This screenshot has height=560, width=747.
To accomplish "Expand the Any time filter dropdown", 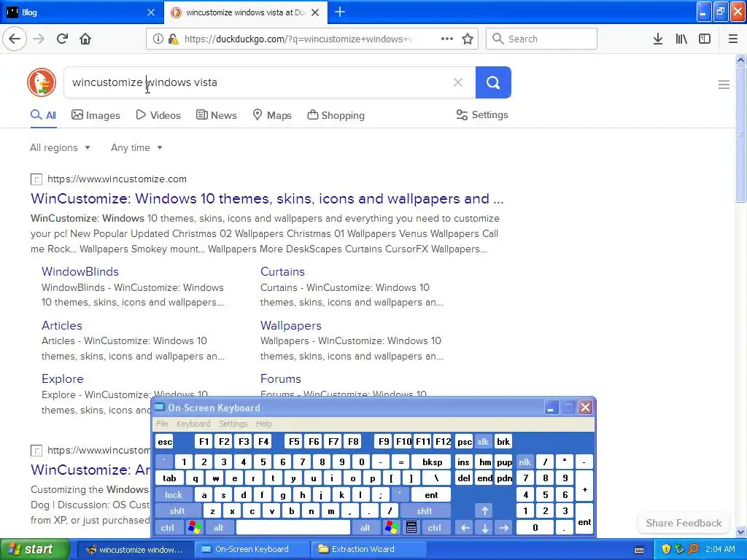I will click(x=136, y=147).
